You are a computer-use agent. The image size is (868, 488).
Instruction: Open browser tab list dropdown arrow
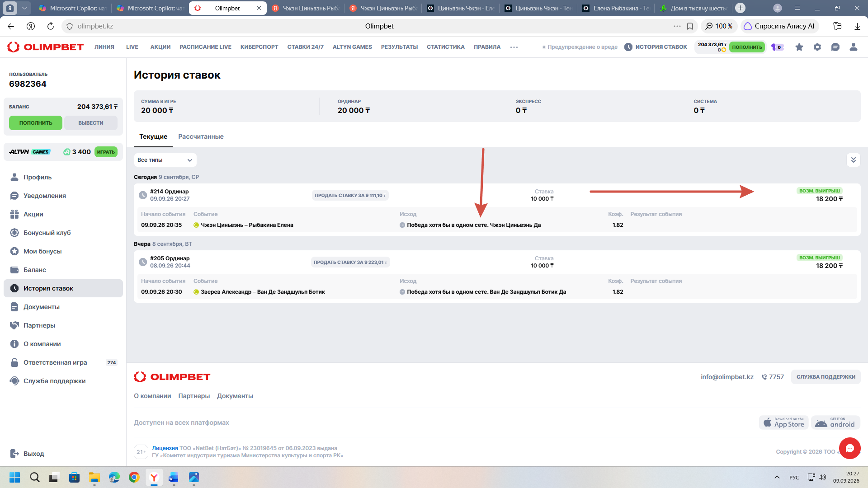coord(24,8)
